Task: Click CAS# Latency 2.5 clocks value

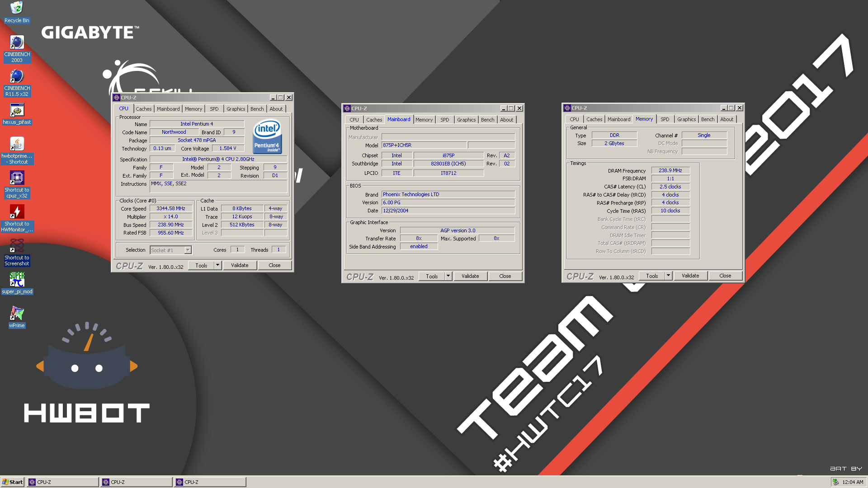Action: [670, 187]
